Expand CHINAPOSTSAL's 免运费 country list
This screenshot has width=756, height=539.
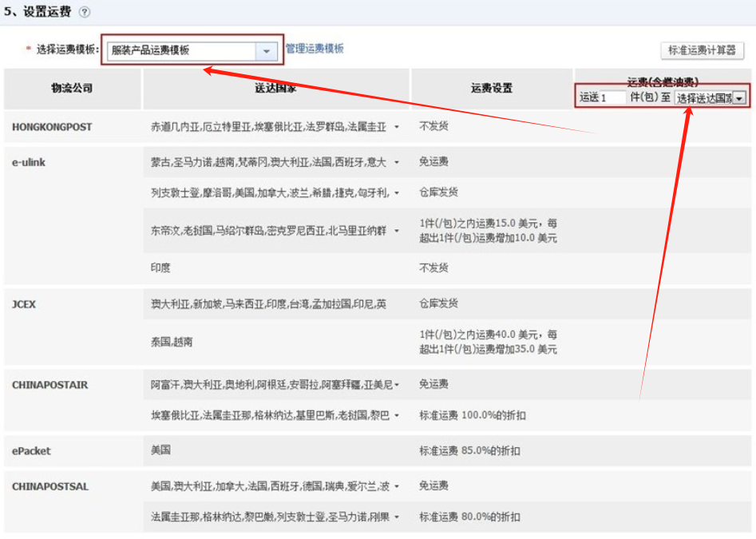[397, 485]
